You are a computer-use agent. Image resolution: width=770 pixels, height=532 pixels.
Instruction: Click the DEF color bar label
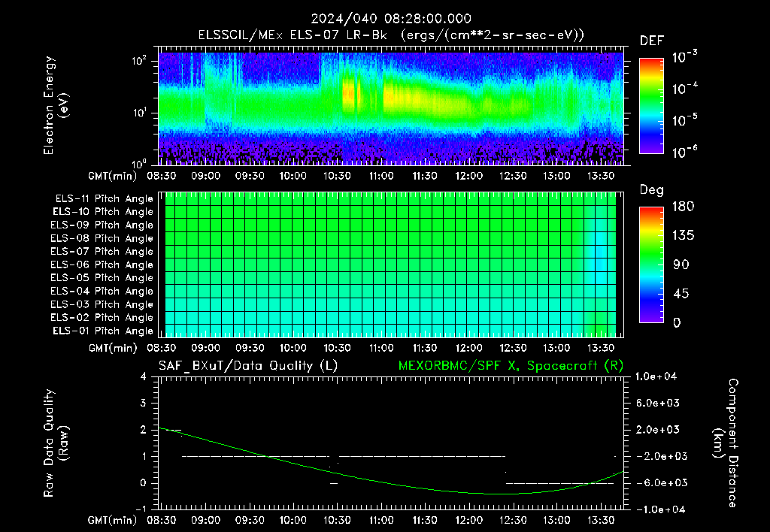[x=652, y=41]
